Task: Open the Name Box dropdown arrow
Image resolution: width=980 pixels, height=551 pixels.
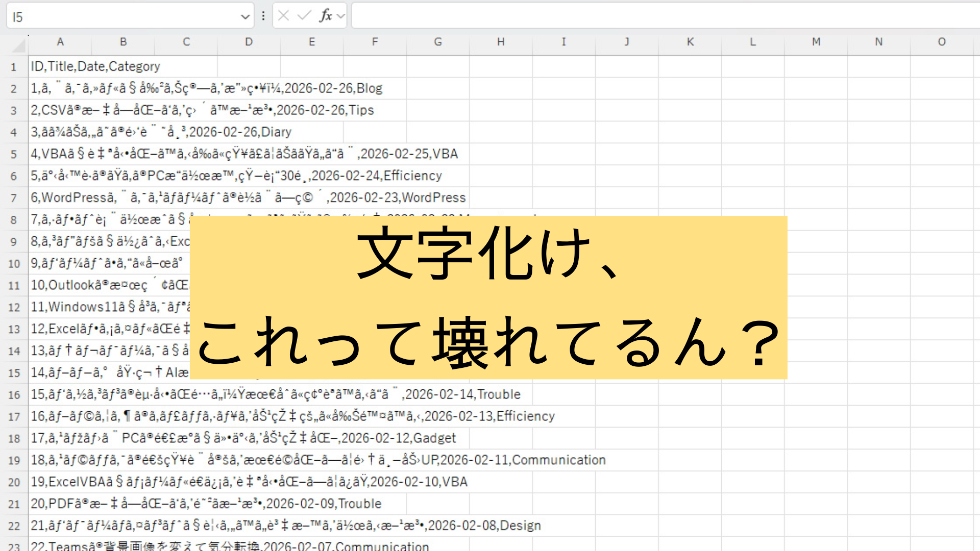Action: 245,17
